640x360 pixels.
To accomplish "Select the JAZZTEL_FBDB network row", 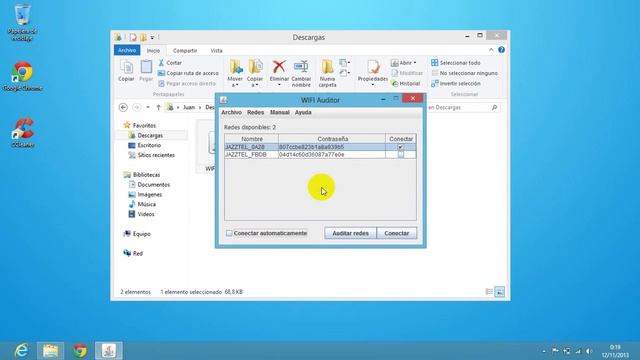I will [320, 155].
